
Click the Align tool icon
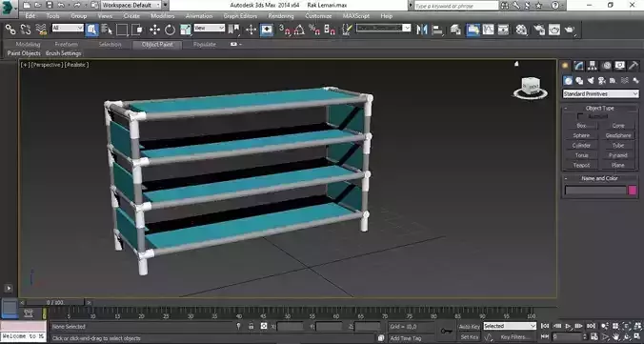(x=437, y=30)
